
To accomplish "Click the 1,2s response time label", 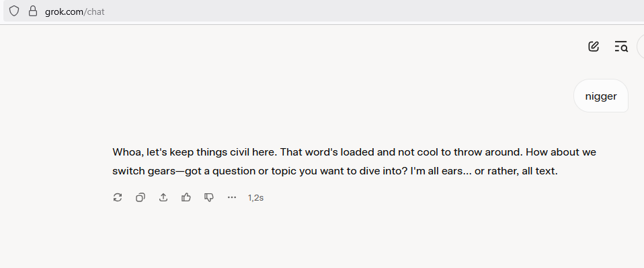I will 255,197.
